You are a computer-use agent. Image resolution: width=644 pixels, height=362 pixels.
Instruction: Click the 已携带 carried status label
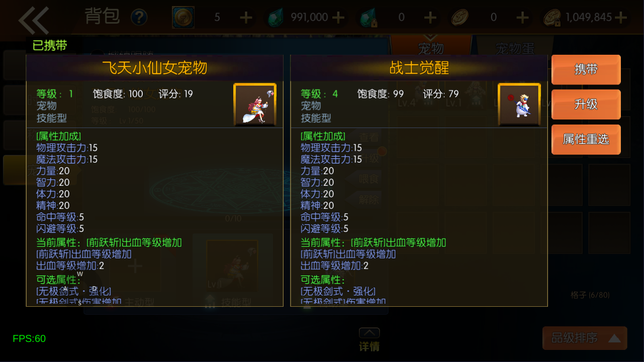coord(49,46)
